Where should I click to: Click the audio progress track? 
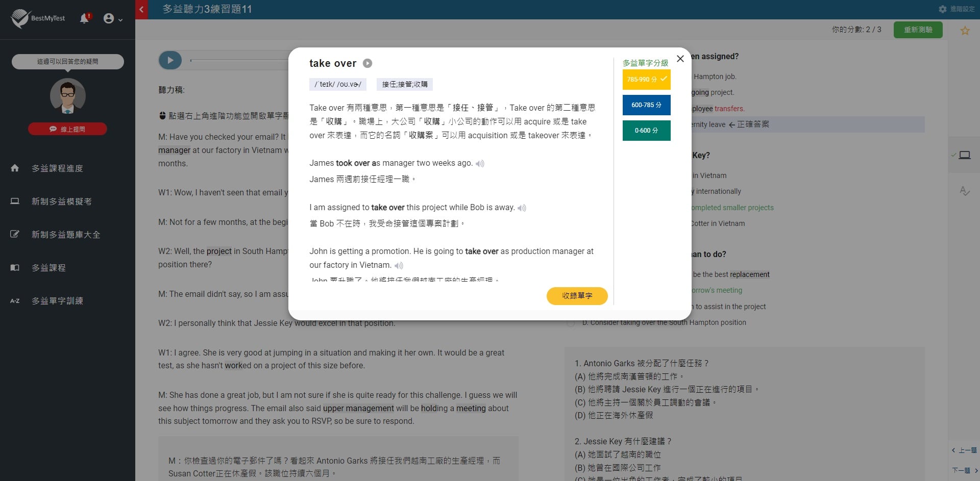click(x=239, y=60)
